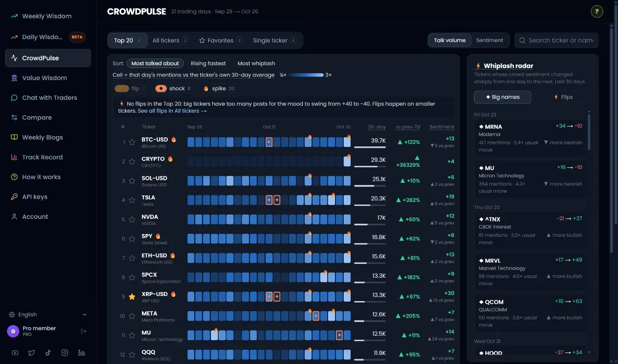Sort by vs prev 7d column
The image size is (618, 364).
407,127
